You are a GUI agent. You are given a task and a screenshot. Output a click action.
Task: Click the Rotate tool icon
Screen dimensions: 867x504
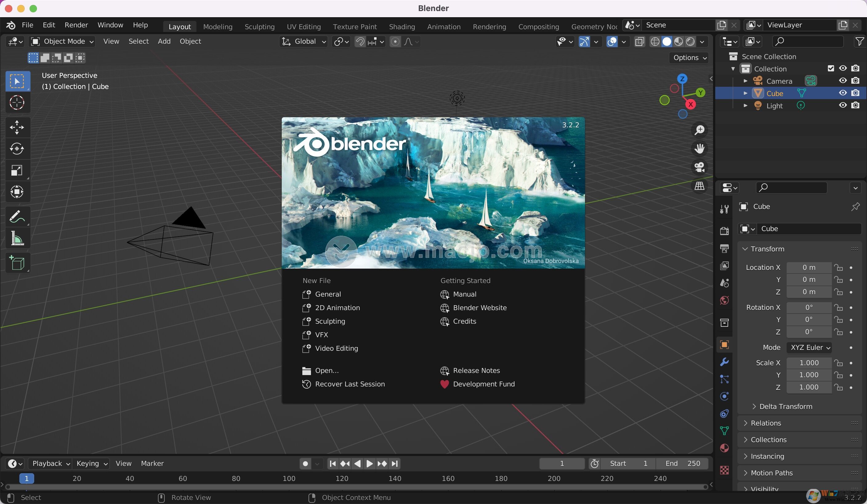[16, 148]
